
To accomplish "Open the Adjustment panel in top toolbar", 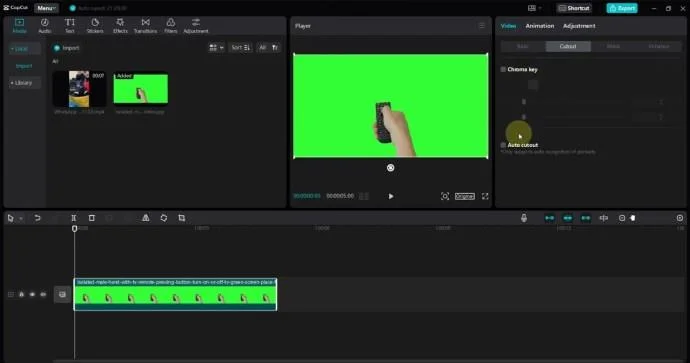I will (x=196, y=26).
